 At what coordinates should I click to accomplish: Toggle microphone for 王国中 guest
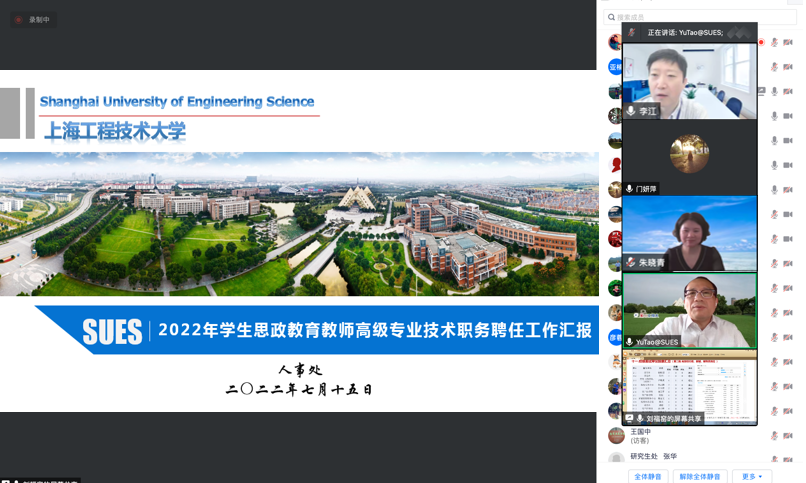pos(774,435)
